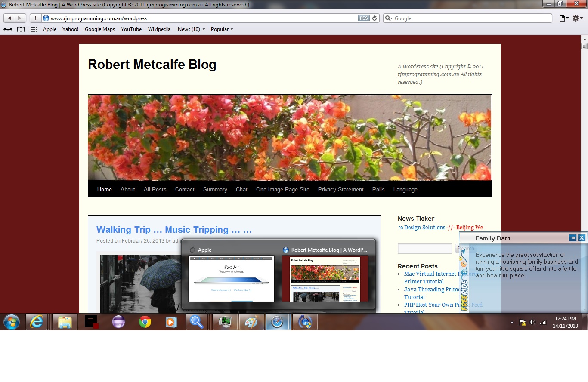Image resolution: width=588 pixels, height=382 pixels.
Task: Open the page menu dropdown
Action: (x=563, y=18)
